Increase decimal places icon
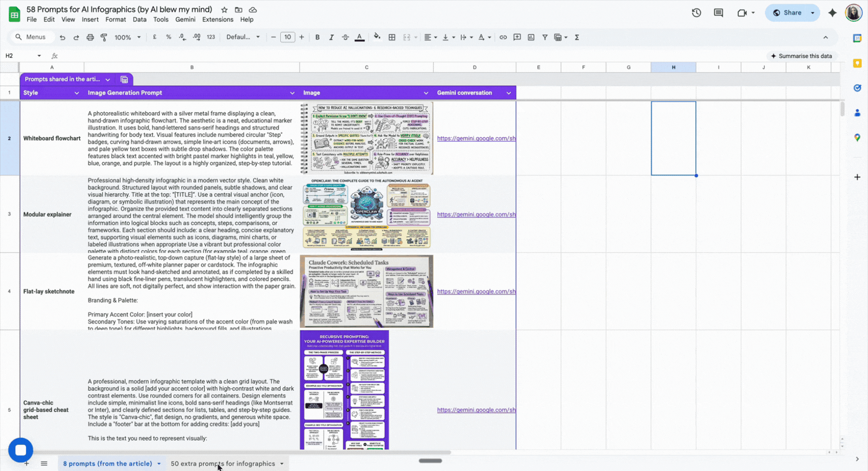This screenshot has width=868, height=471. [x=196, y=37]
